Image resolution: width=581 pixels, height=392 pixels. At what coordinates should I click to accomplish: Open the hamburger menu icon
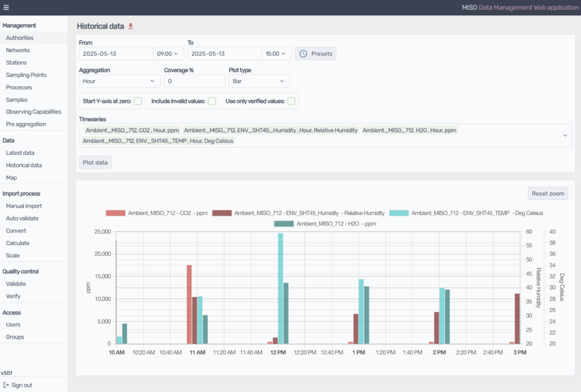tap(6, 7)
